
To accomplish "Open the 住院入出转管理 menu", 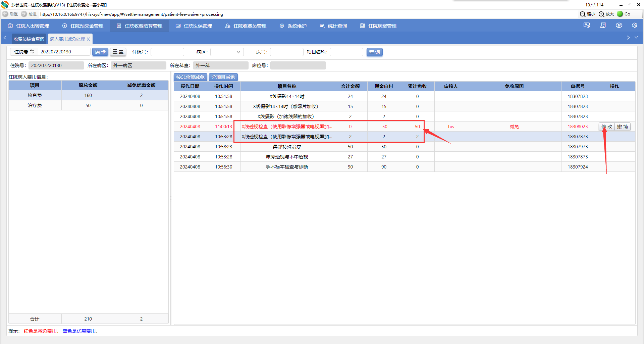I will pyautogui.click(x=29, y=26).
